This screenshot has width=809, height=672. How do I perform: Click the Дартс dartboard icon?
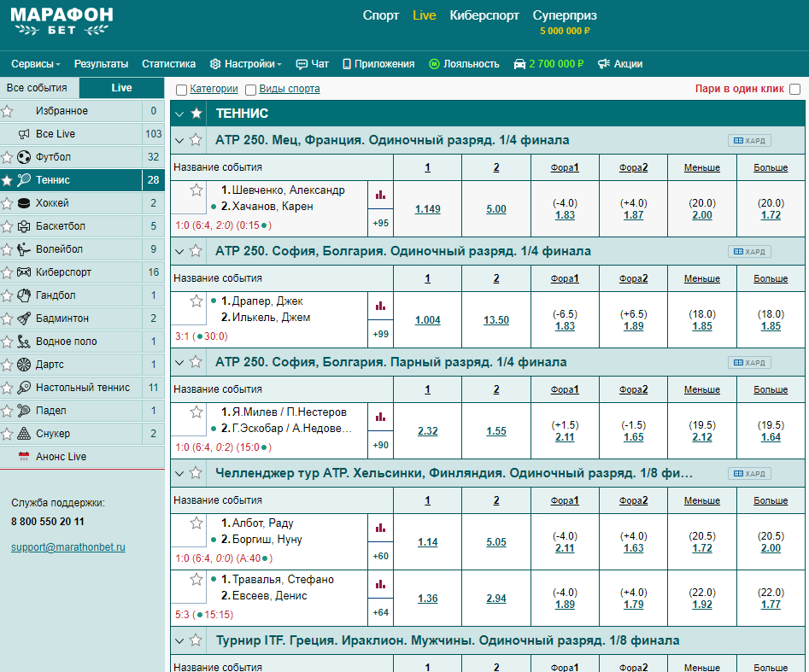click(24, 365)
